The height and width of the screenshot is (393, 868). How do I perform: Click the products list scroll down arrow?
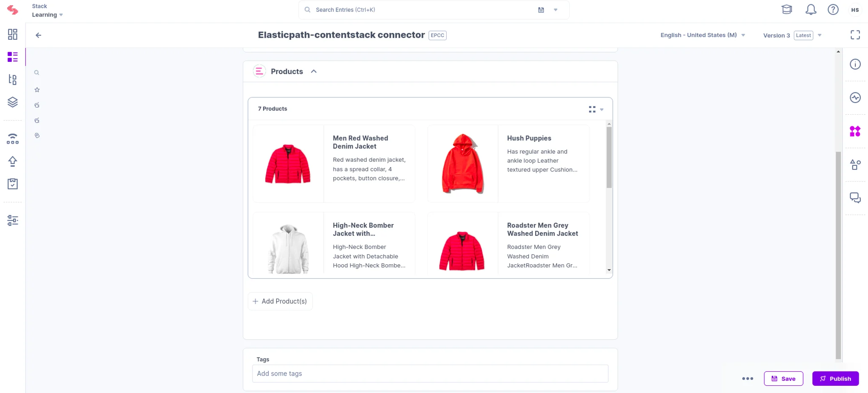coord(609,270)
